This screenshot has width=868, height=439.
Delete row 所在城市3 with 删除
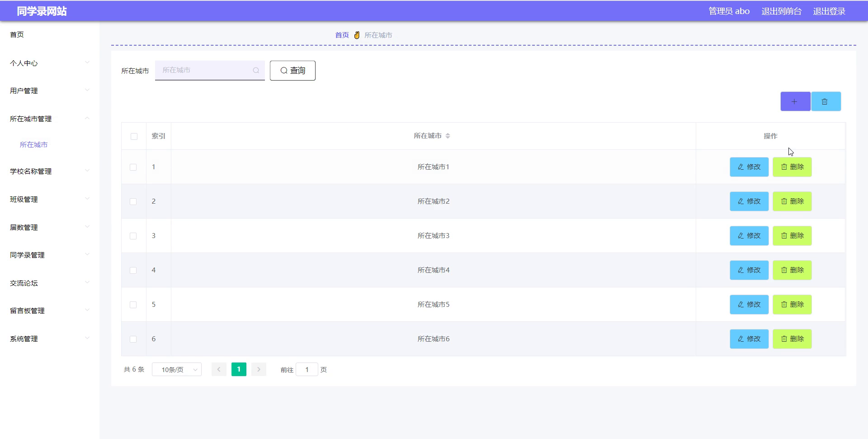tap(792, 236)
